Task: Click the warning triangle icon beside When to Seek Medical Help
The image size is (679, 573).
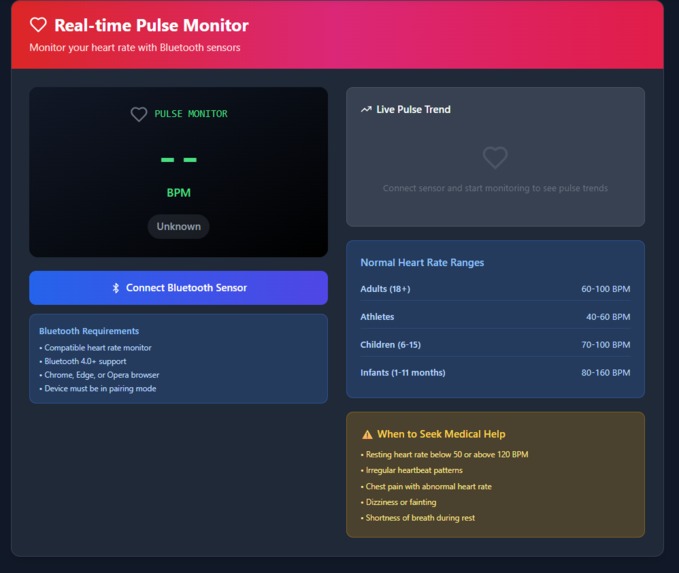Action: pos(367,434)
